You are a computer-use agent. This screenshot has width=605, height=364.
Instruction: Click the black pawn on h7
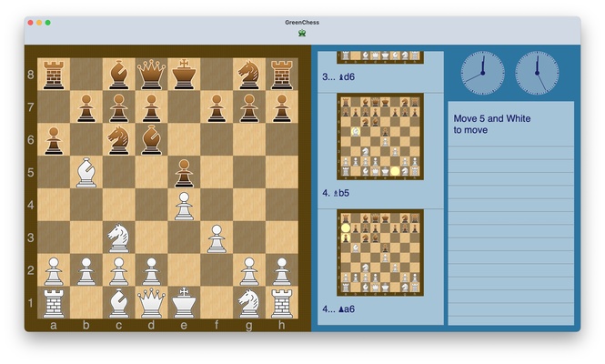click(x=282, y=108)
